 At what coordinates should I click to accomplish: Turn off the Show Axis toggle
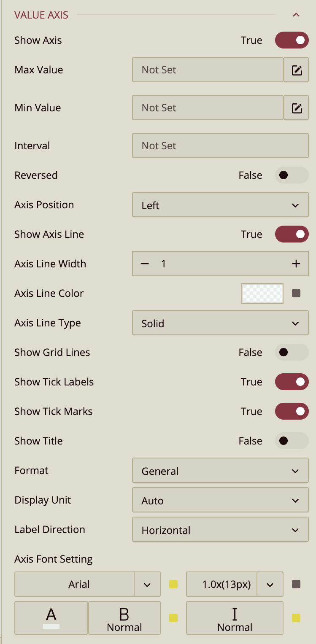[292, 40]
